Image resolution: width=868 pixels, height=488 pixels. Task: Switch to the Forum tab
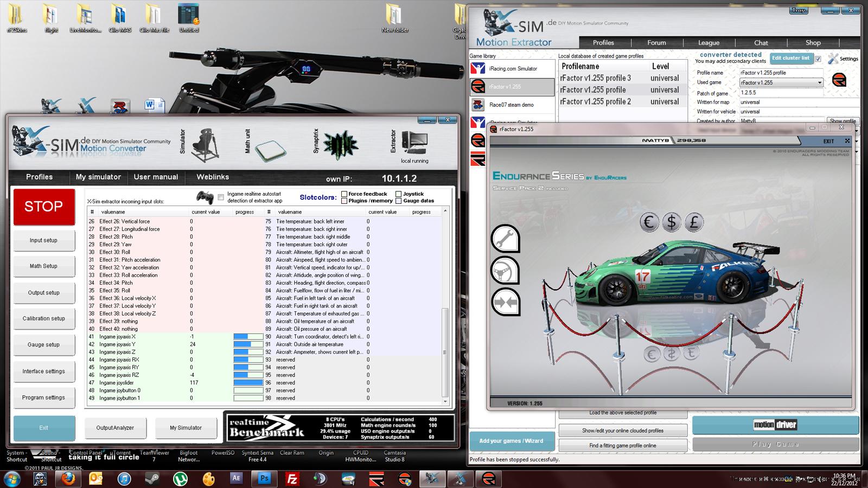coord(656,43)
